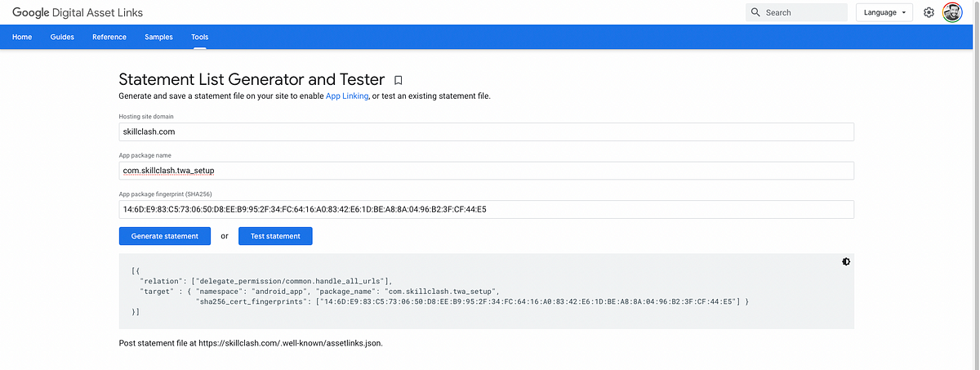The width and height of the screenshot is (980, 370).
Task: Open the user profile avatar
Action: click(953, 12)
